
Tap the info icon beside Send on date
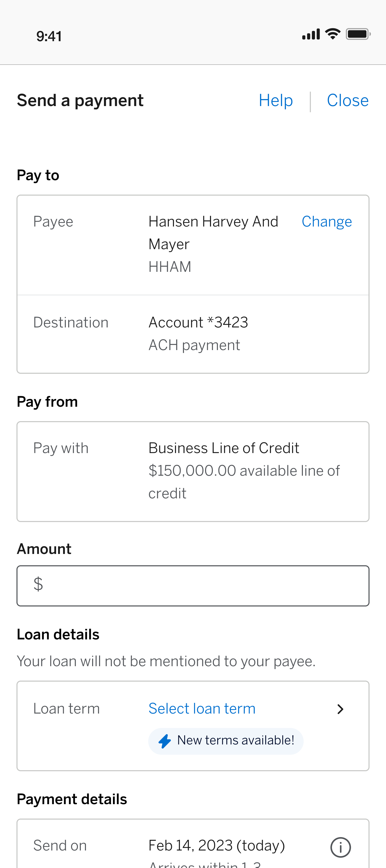click(x=340, y=847)
